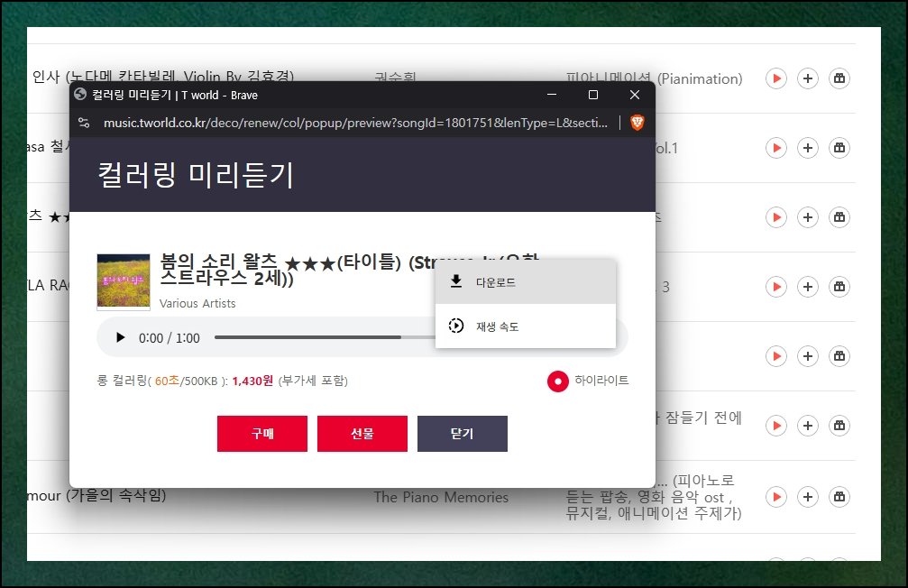Image resolution: width=908 pixels, height=588 pixels.
Task: Click gift icon in the 츠 ★★ row
Action: (839, 217)
